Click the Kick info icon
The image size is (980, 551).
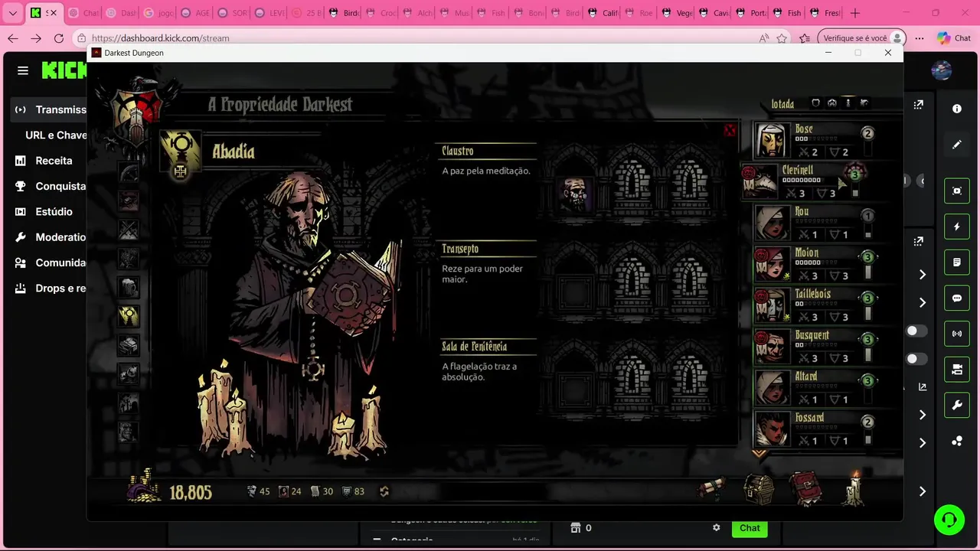[x=957, y=109]
